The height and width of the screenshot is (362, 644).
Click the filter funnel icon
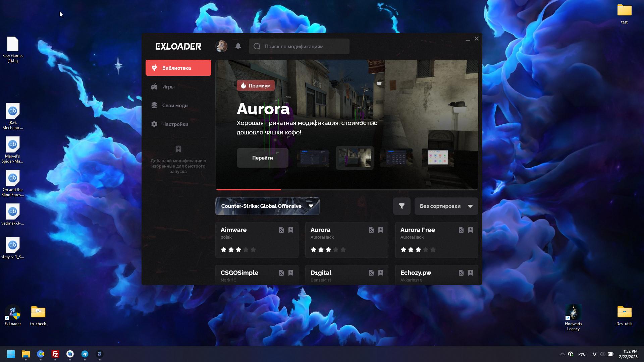pos(401,206)
